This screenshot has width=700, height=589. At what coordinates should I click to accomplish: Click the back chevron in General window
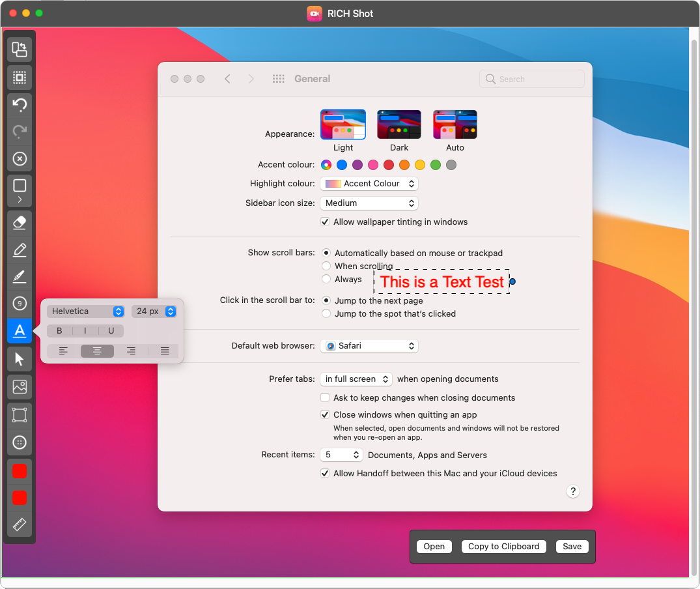(x=227, y=79)
